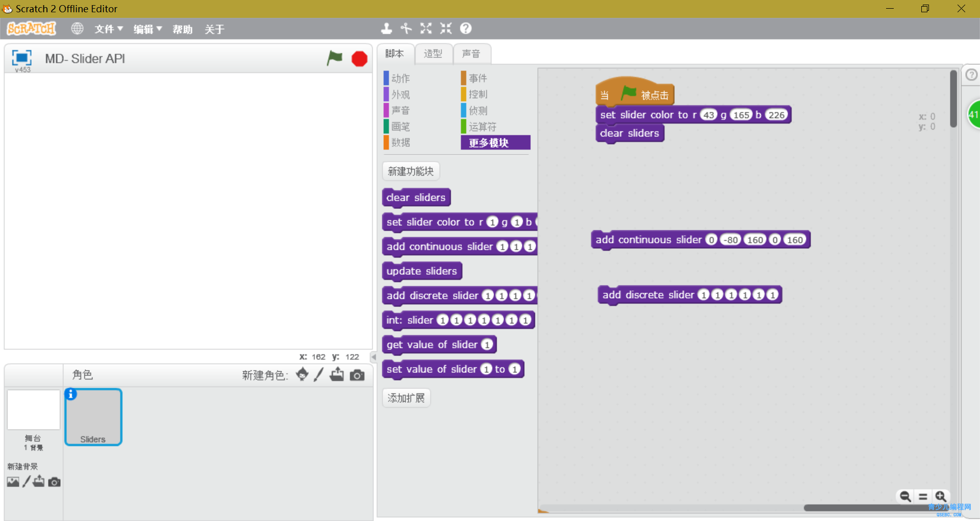Image resolution: width=980 pixels, height=521 pixels.
Task: Open the help tips question mark panel
Action: click(x=971, y=75)
